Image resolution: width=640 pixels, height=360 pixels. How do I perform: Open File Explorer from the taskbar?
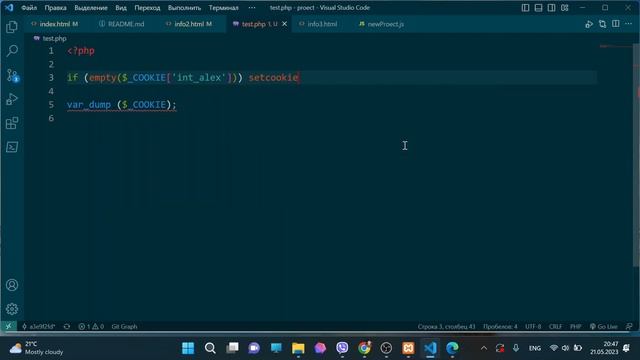(298, 348)
